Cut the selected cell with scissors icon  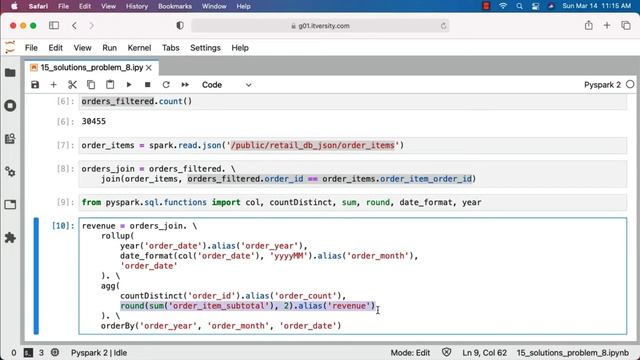[x=72, y=84]
